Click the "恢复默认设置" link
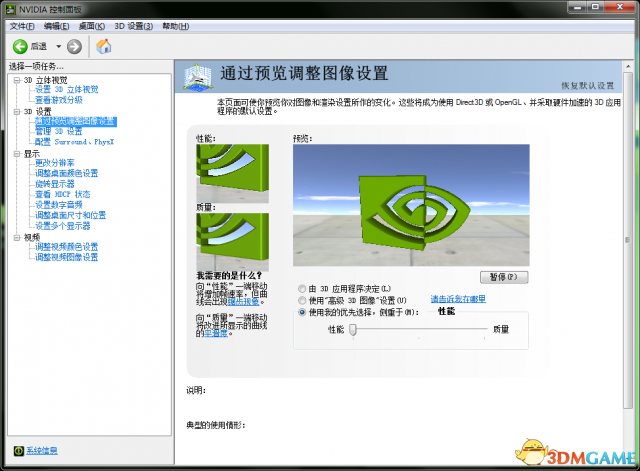640x471 pixels. (595, 85)
